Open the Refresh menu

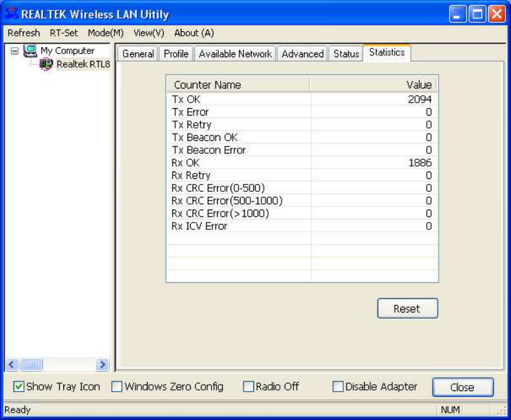(x=23, y=33)
